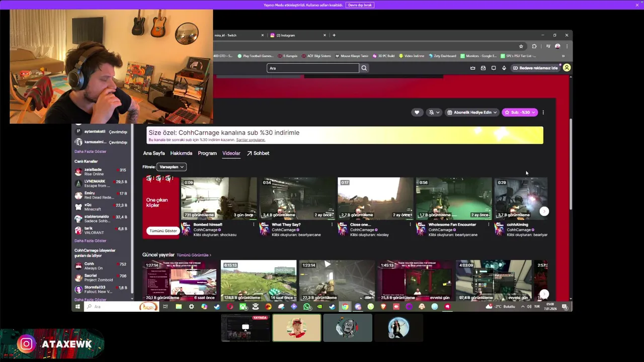Screen dimensions: 644x362
Task: Click the Şartlar uygulanır link
Action: [251, 140]
